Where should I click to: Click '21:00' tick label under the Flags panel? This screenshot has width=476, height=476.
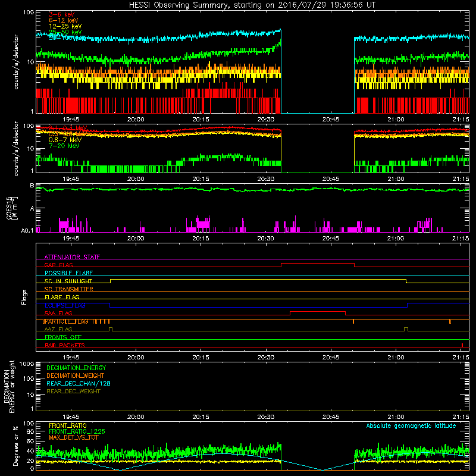[x=396, y=358]
